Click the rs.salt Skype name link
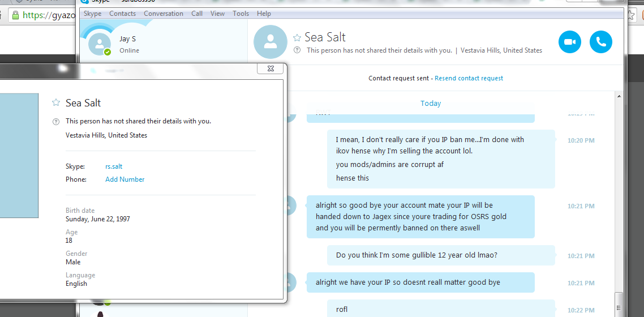644x317 pixels. pyautogui.click(x=114, y=167)
